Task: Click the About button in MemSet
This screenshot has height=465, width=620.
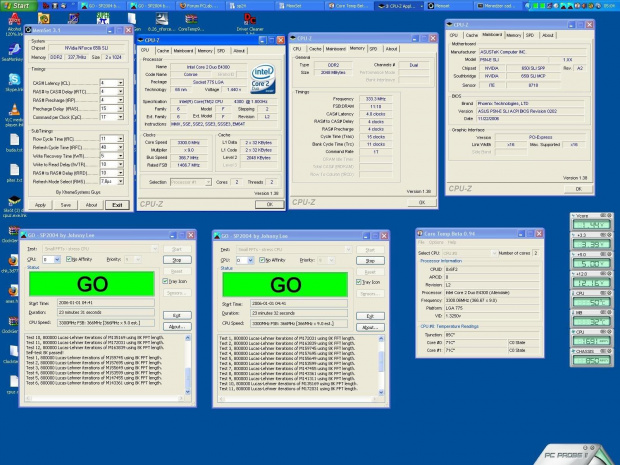Action: coord(91,205)
